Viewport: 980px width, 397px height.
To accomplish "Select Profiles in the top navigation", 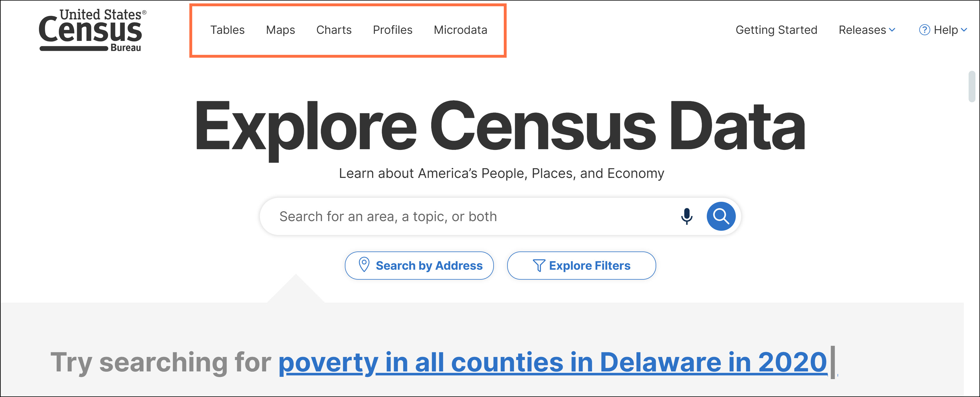I will [x=392, y=30].
